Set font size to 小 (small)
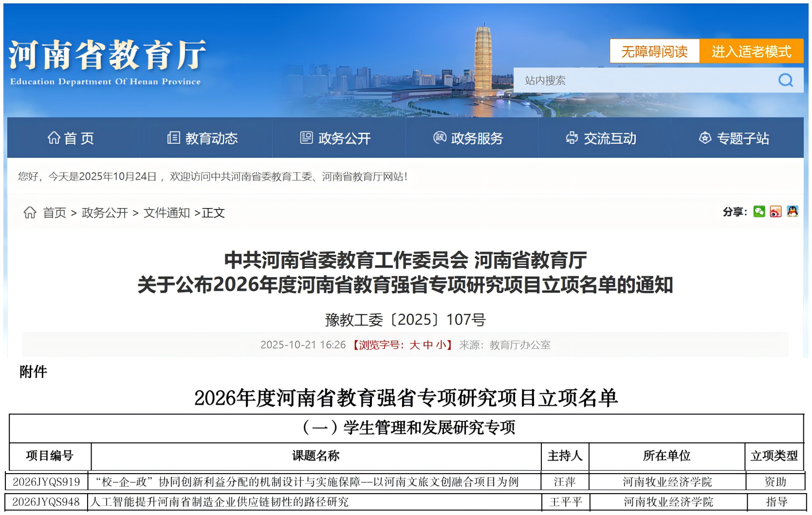Image resolution: width=812 pixels, height=515 pixels. pyautogui.click(x=441, y=345)
